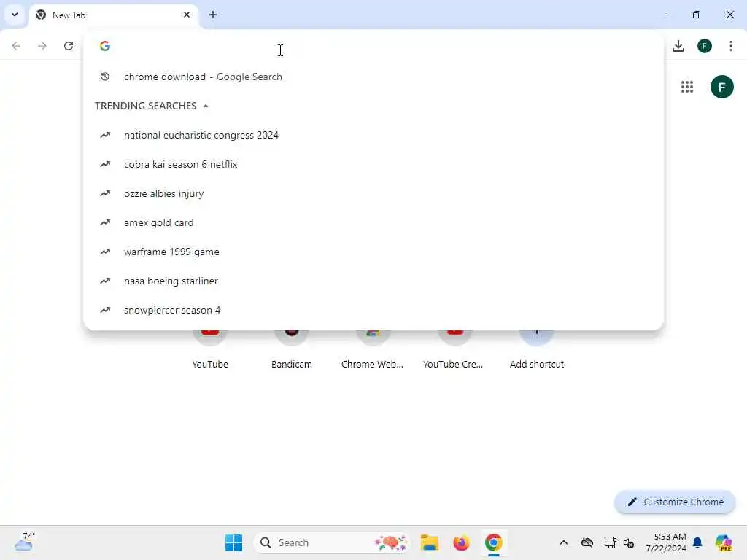
Task: Open the YouTube shortcut
Action: pyautogui.click(x=210, y=350)
